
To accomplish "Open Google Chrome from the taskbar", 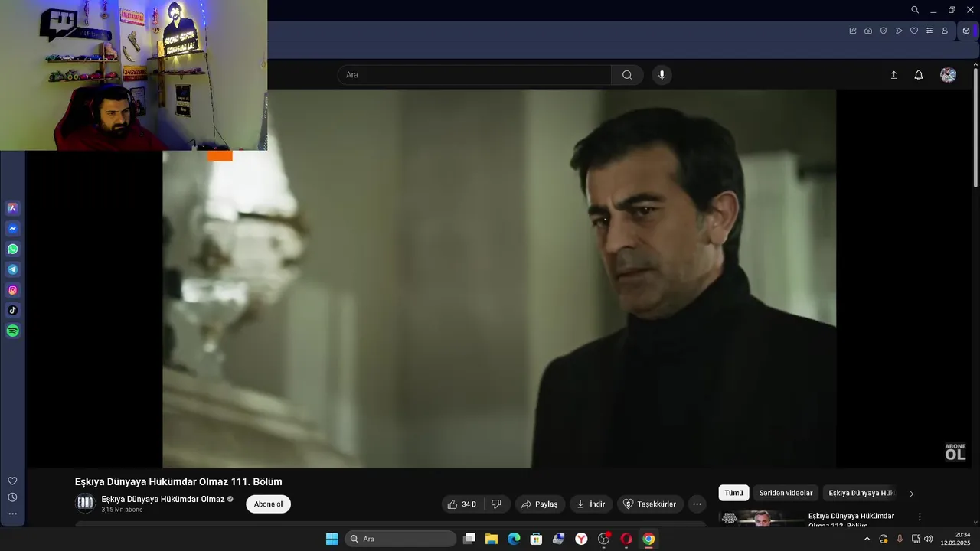I will tap(648, 539).
